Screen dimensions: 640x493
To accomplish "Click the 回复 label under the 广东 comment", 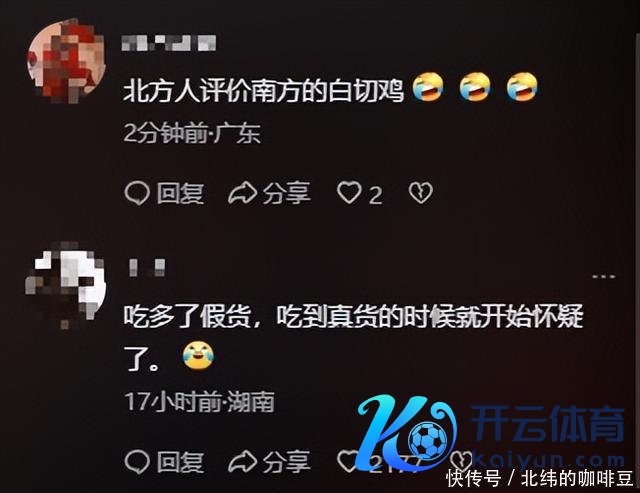I will (180, 193).
